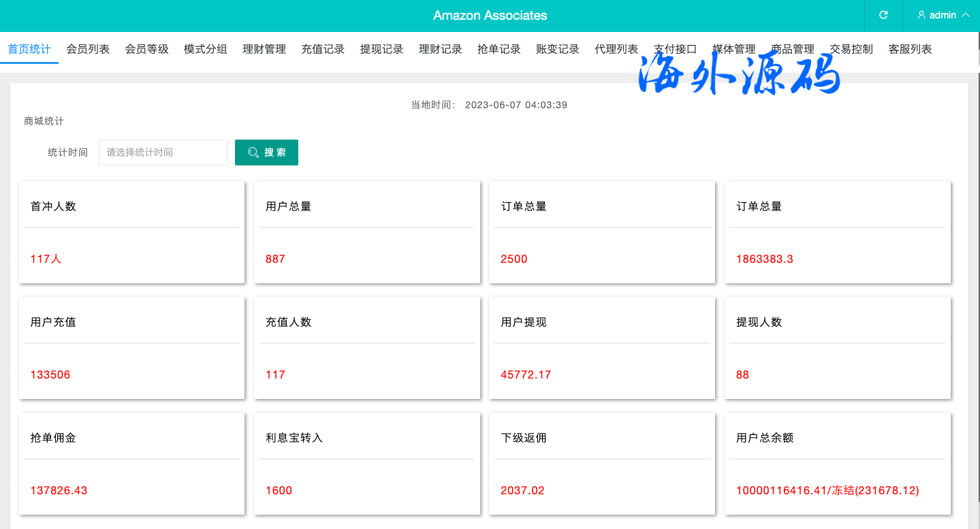Image resolution: width=980 pixels, height=529 pixels.
Task: Switch to the 提现记录 tab
Action: 381,49
